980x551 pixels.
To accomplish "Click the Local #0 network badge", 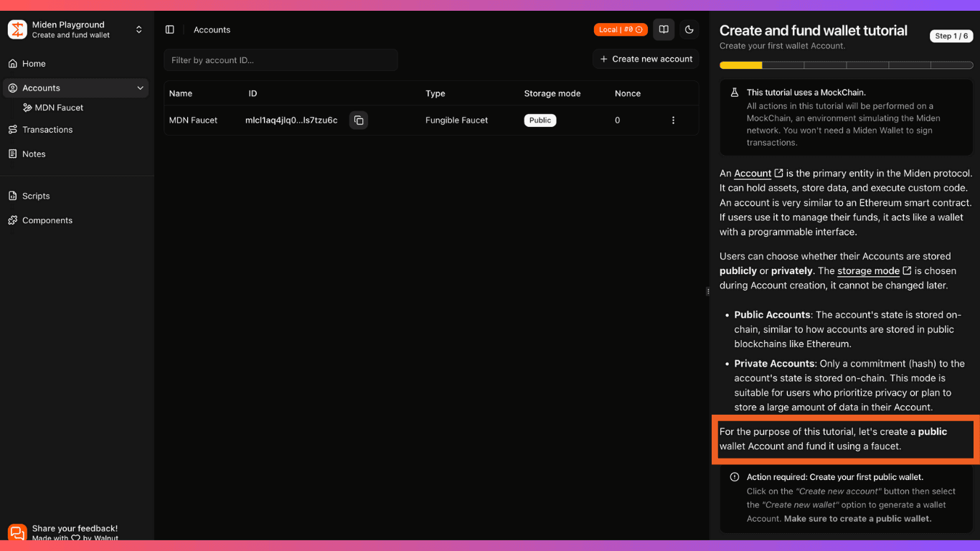I will tap(621, 29).
